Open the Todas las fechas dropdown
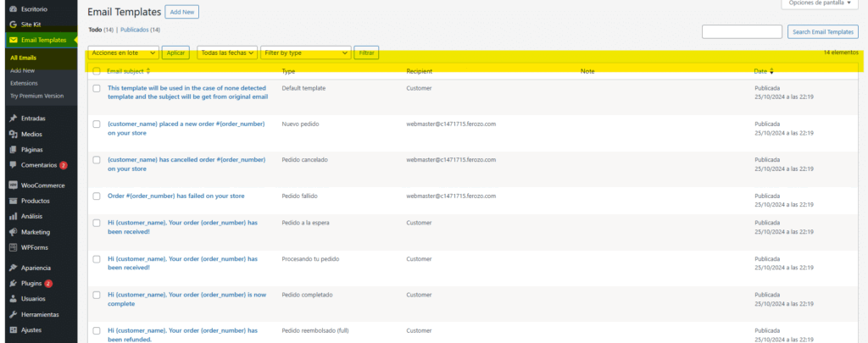The width and height of the screenshot is (868, 343). (x=227, y=53)
